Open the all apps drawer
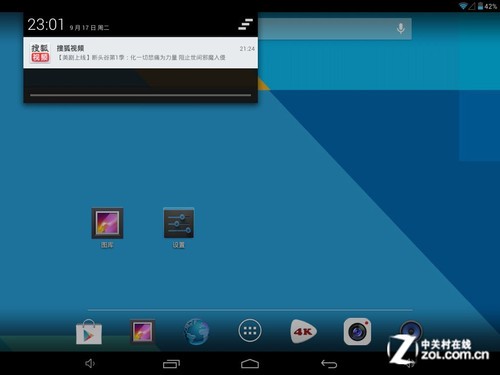Viewport: 500px width, 375px height. (x=250, y=331)
